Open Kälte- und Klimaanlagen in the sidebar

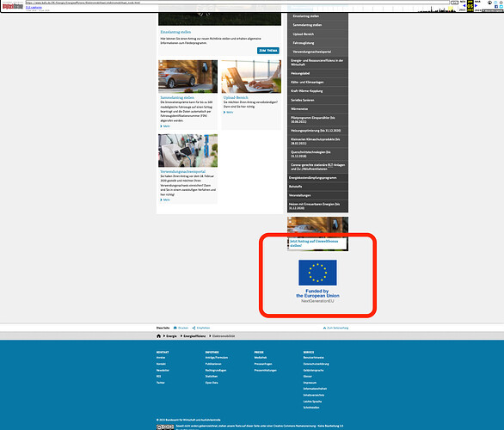pyautogui.click(x=317, y=83)
